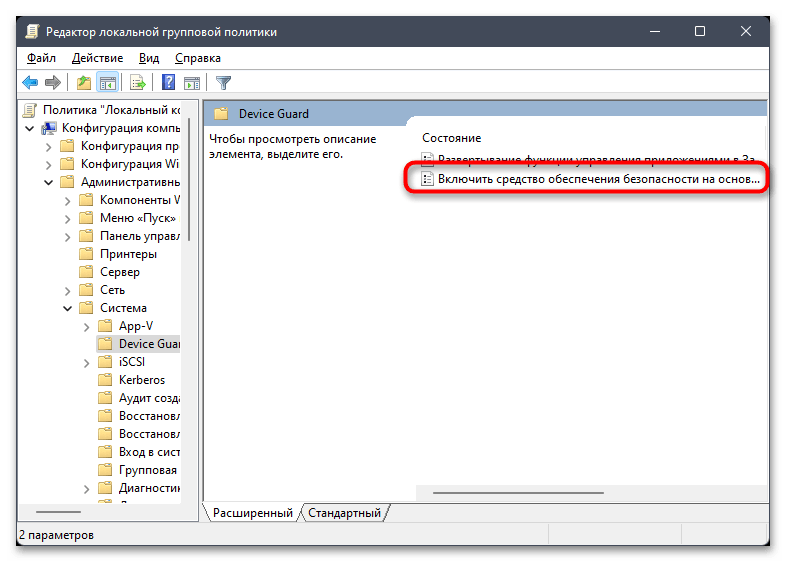This screenshot has height=562, width=786.
Task: Select the Меню «Пуск» folder
Action: click(x=128, y=218)
